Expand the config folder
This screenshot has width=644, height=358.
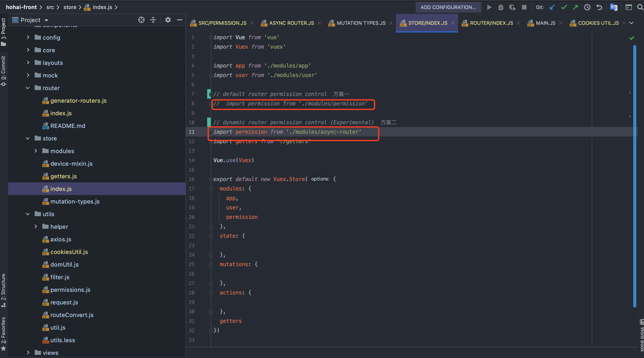28,38
